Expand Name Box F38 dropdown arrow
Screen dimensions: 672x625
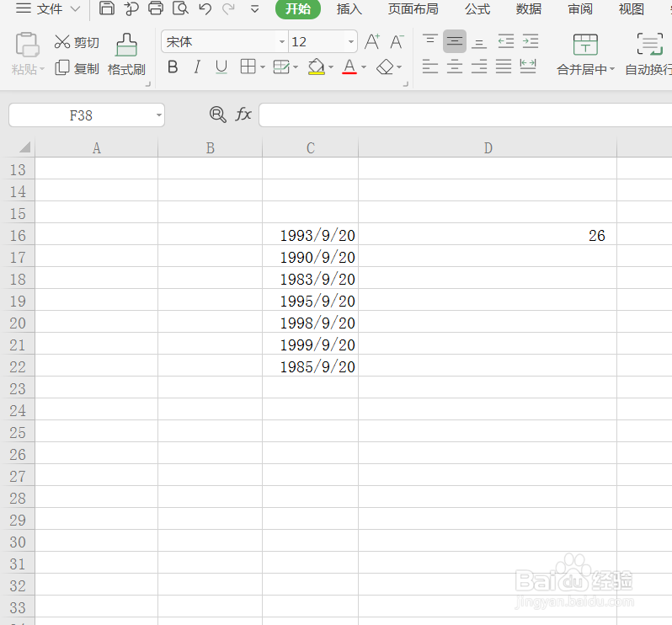[x=159, y=115]
